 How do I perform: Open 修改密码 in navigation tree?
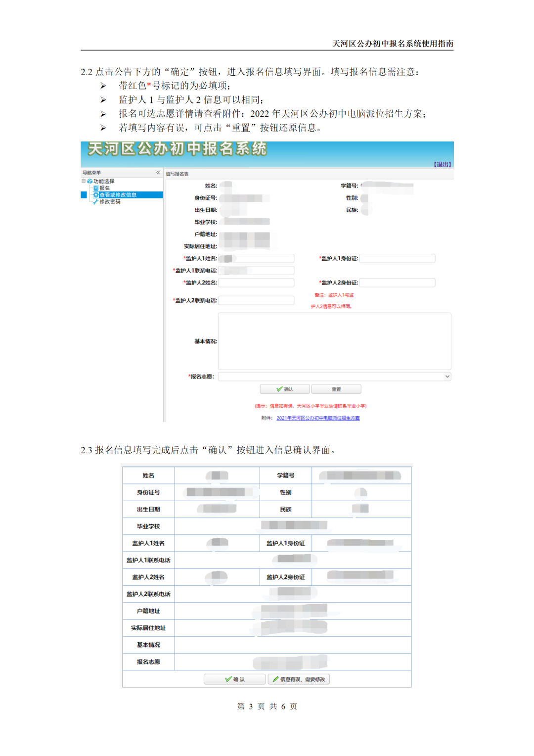pos(110,202)
